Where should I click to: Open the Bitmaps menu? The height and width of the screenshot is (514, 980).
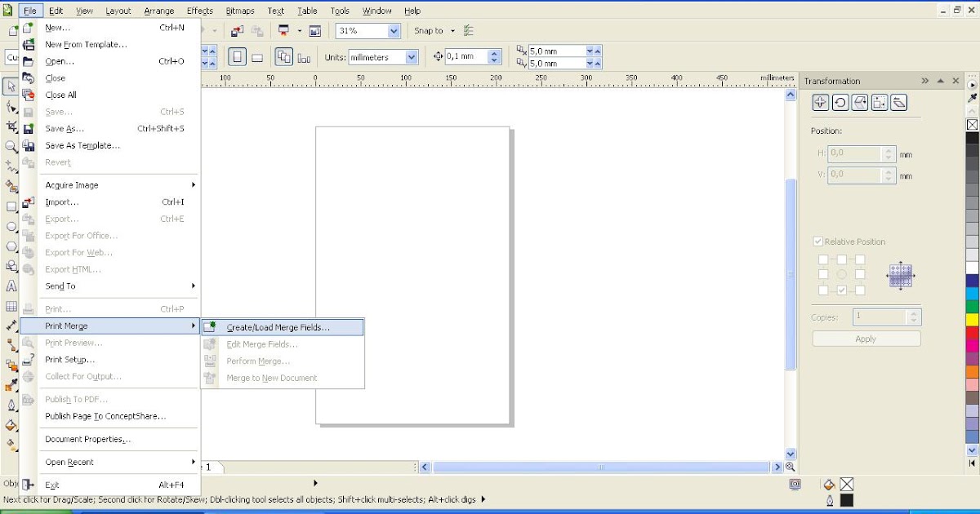tap(240, 11)
